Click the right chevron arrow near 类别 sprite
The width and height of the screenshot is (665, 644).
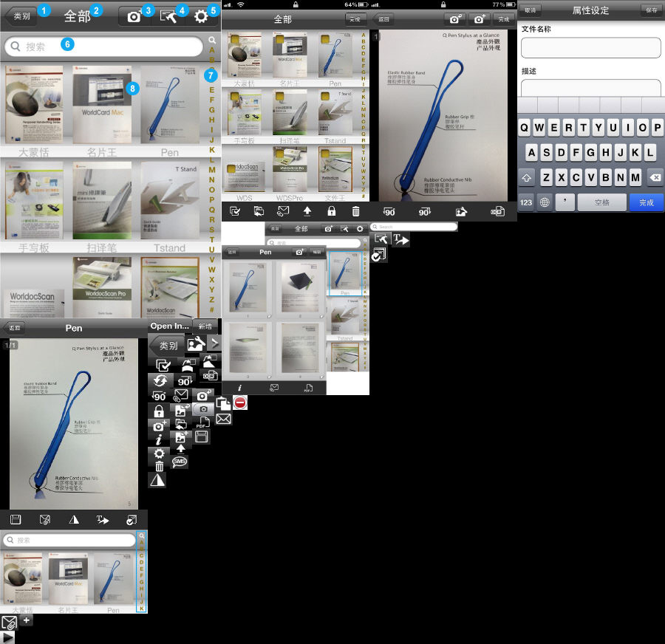coord(214,343)
